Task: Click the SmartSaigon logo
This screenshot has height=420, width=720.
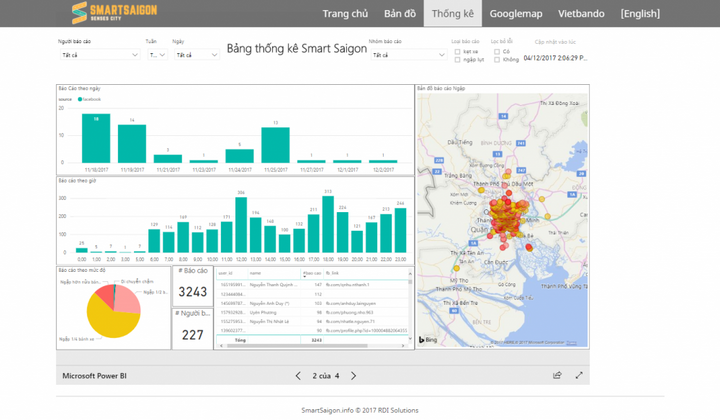Action: click(114, 13)
